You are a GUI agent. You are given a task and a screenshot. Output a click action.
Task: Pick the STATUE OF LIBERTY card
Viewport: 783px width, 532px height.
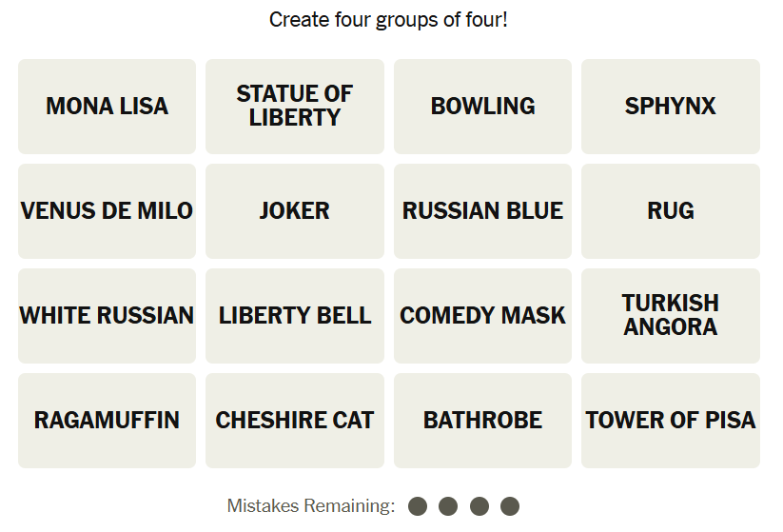[x=295, y=107]
